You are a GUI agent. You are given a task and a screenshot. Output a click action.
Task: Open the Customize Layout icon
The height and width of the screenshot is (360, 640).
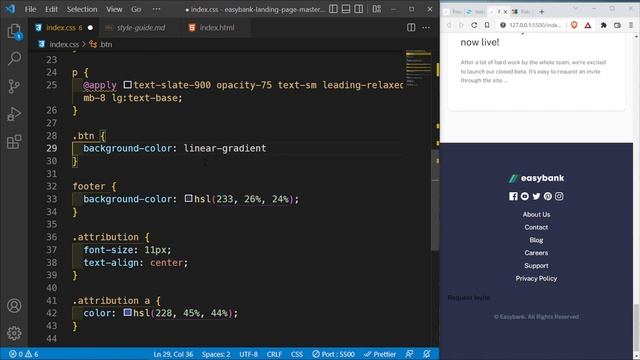pos(376,9)
